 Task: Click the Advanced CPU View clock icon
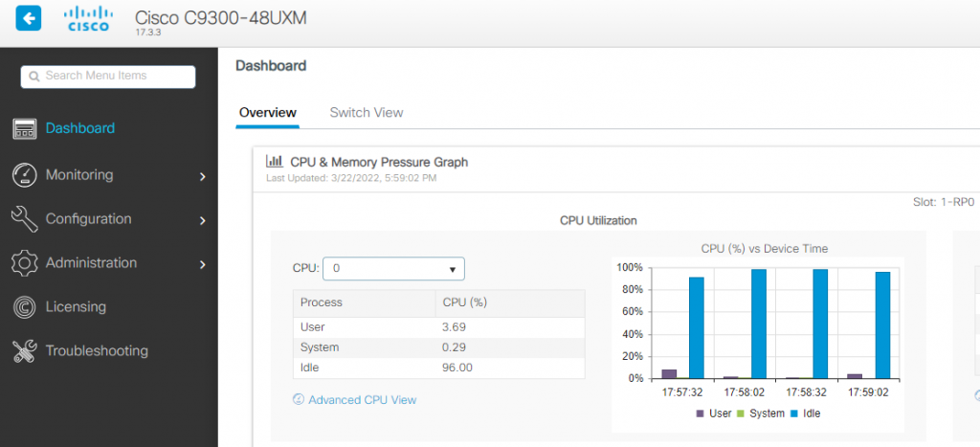[299, 399]
